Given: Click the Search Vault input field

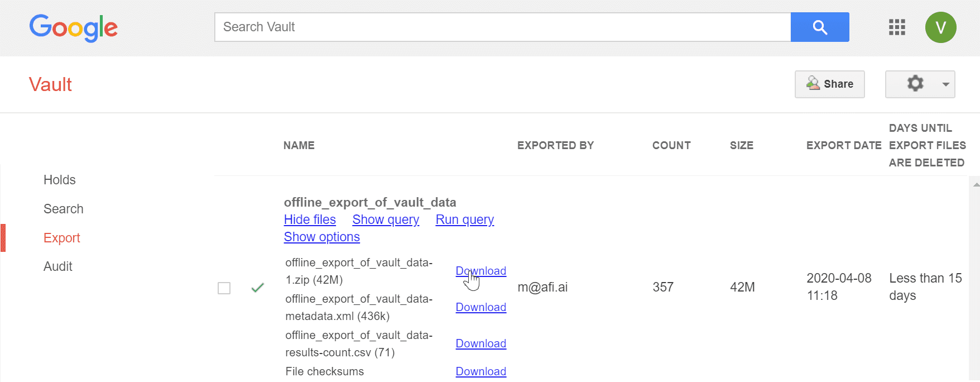Looking at the screenshot, I should coord(502,27).
